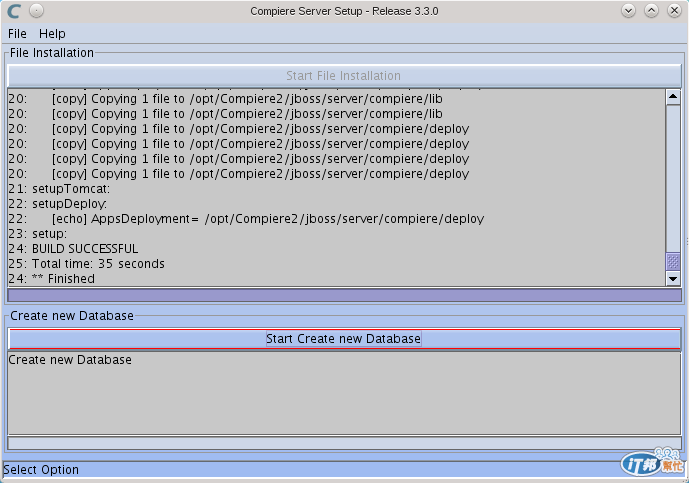Click the window title 'Compiere Server Setup - Release 3.3.0'
The height and width of the screenshot is (483, 689).
344,11
